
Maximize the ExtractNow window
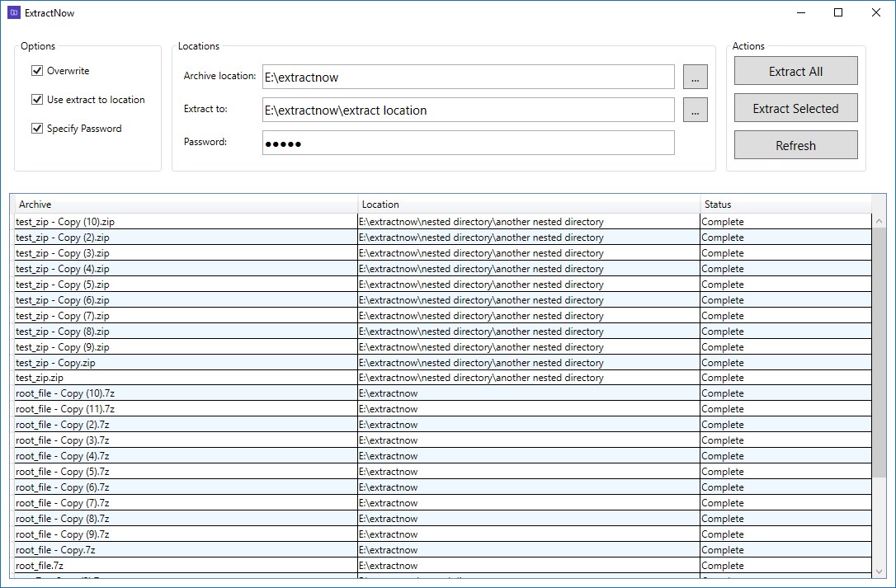(838, 12)
